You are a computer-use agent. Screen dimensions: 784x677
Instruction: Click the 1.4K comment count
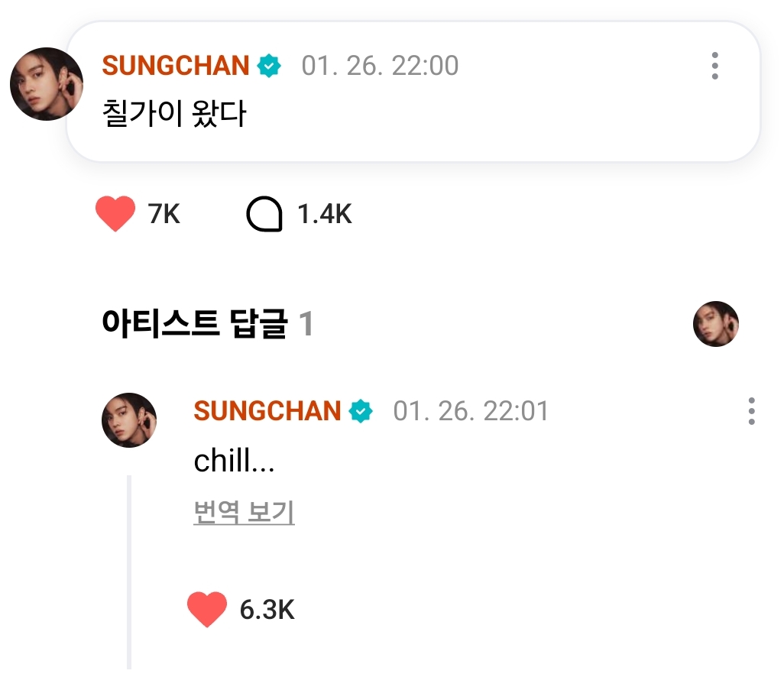[325, 215]
